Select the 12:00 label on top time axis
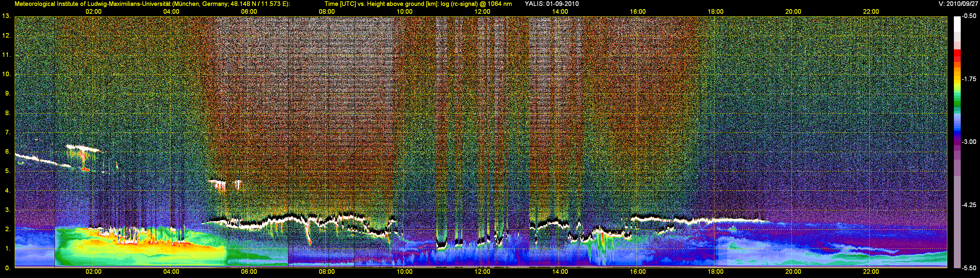980x278 pixels. tap(482, 12)
